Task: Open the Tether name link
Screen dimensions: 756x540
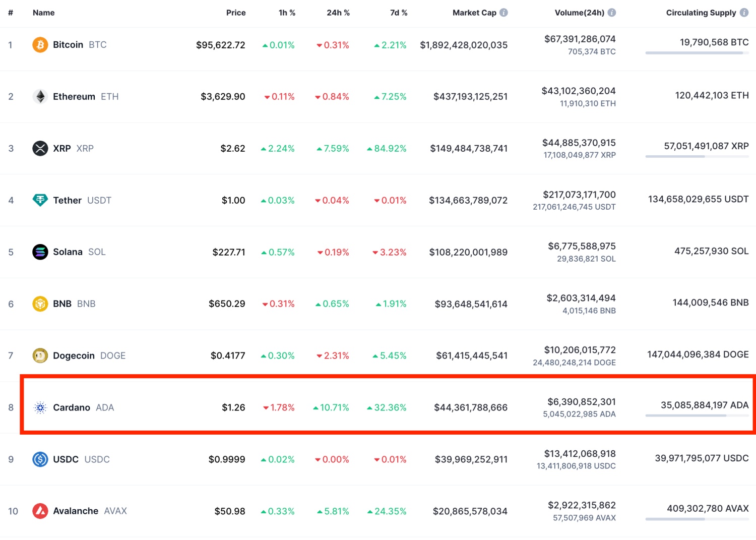Action: coord(67,200)
